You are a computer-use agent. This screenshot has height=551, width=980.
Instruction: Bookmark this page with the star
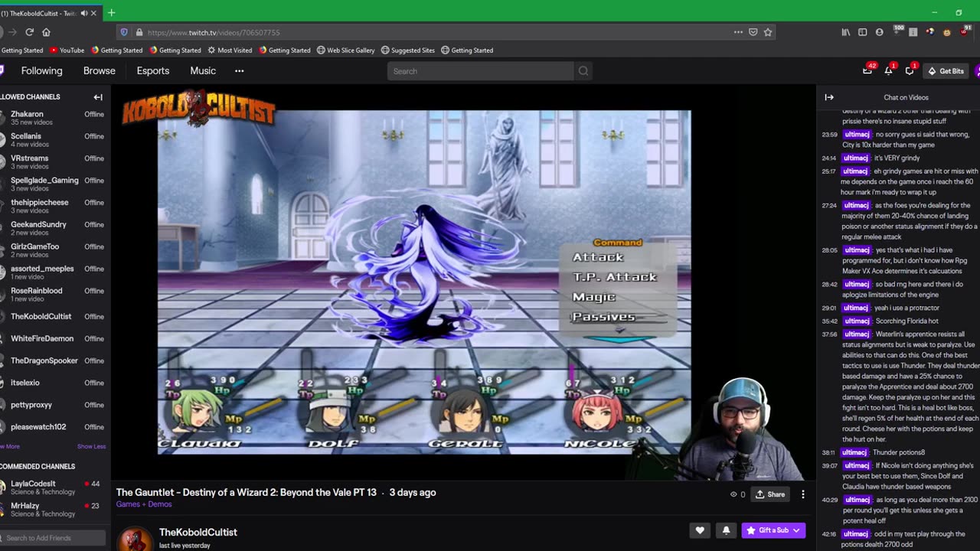coord(768,32)
